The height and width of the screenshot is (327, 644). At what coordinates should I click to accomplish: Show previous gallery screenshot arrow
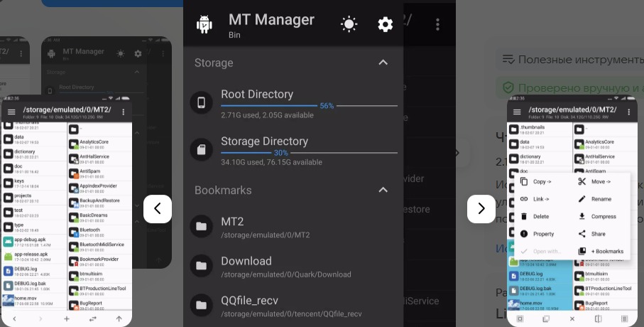coord(158,208)
